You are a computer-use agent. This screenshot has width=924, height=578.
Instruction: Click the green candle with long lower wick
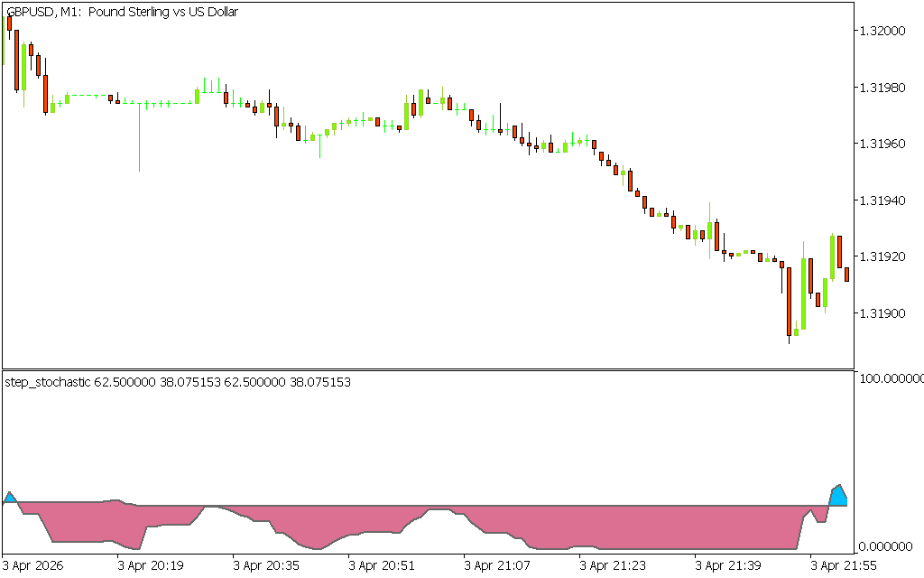(x=139, y=135)
